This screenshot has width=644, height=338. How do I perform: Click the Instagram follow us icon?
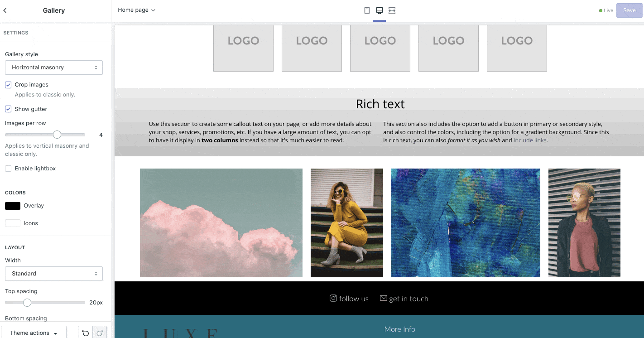333,298
